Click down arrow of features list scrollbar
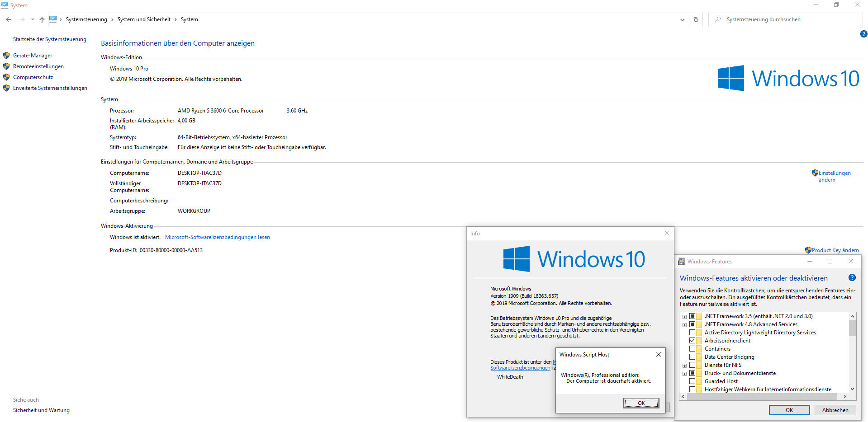This screenshot has width=868, height=422. [x=852, y=389]
